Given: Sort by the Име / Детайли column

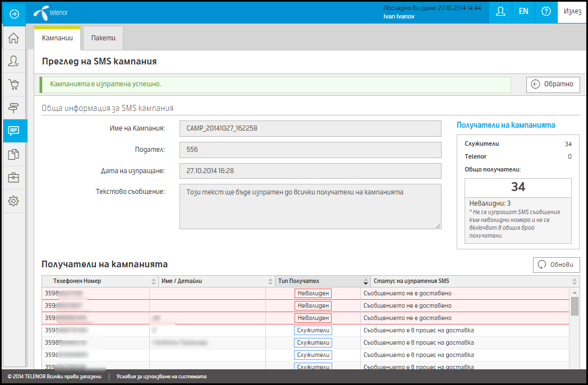Looking at the screenshot, I should point(217,281).
